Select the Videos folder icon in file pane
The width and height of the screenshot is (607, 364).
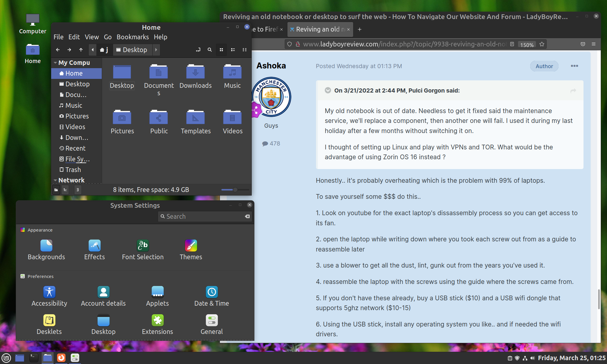[232, 122]
